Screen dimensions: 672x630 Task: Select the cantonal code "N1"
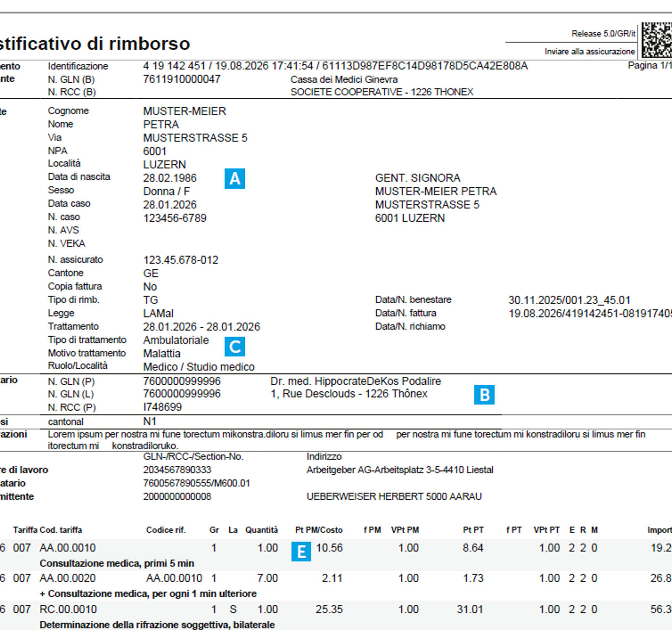150,422
